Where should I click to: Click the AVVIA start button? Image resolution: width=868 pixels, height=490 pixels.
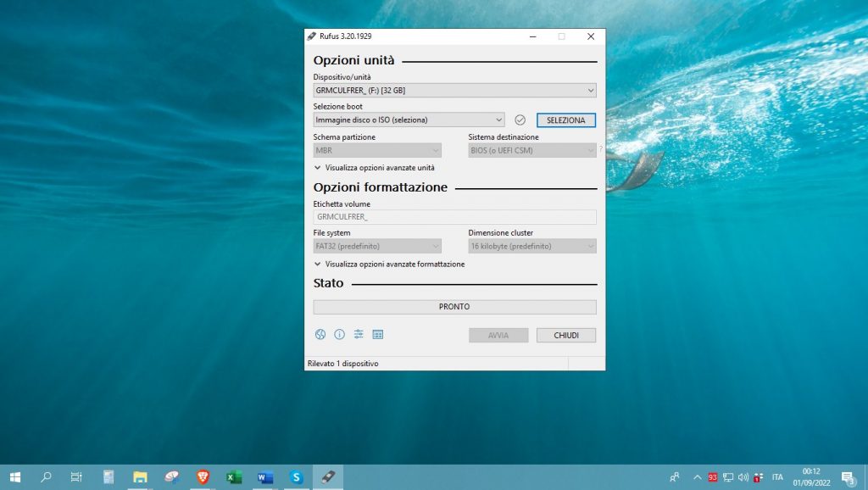[x=498, y=335]
